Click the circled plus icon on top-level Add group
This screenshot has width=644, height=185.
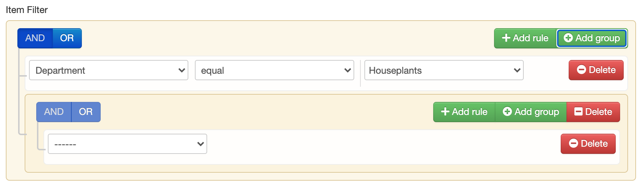(568, 38)
